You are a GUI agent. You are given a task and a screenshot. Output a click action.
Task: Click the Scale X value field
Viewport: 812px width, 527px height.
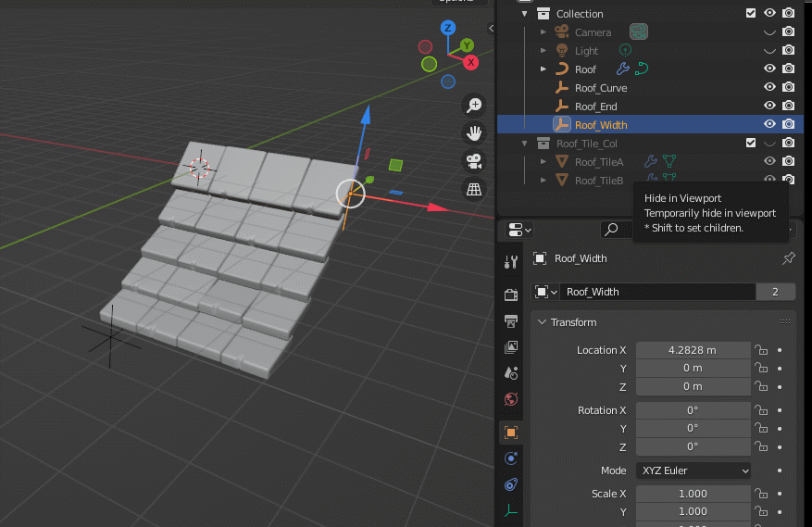coord(693,494)
